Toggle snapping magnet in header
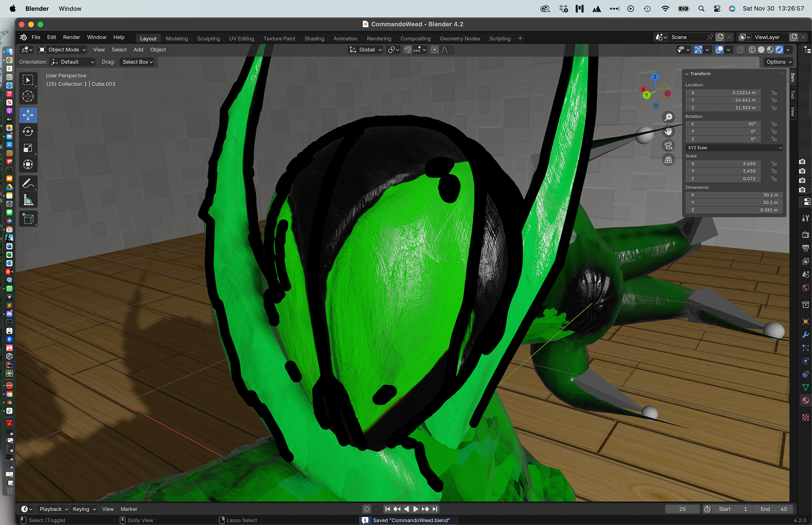This screenshot has width=812, height=525. 408,50
